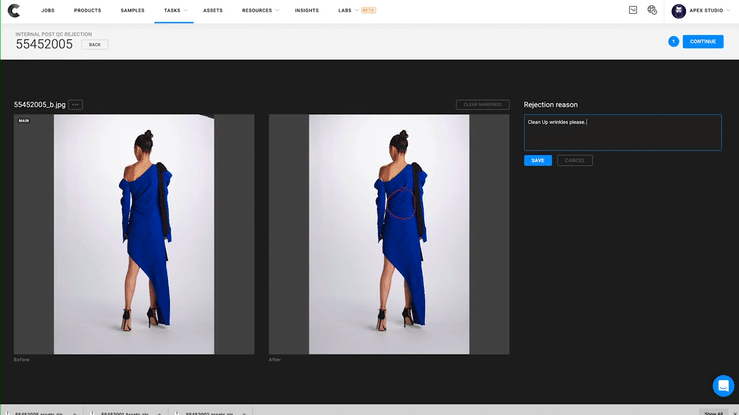Click the Beta badge next to Labs
Image resolution: width=739 pixels, height=415 pixels.
[x=369, y=10]
